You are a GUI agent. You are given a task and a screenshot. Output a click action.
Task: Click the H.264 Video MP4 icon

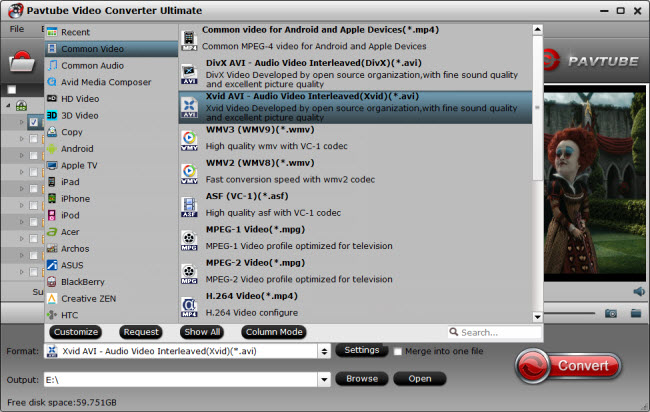click(x=189, y=307)
